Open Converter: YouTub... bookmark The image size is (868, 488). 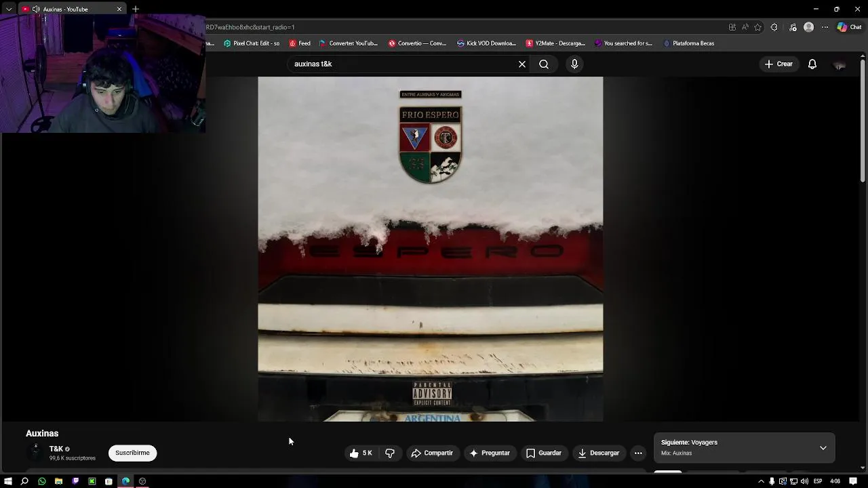point(348,43)
